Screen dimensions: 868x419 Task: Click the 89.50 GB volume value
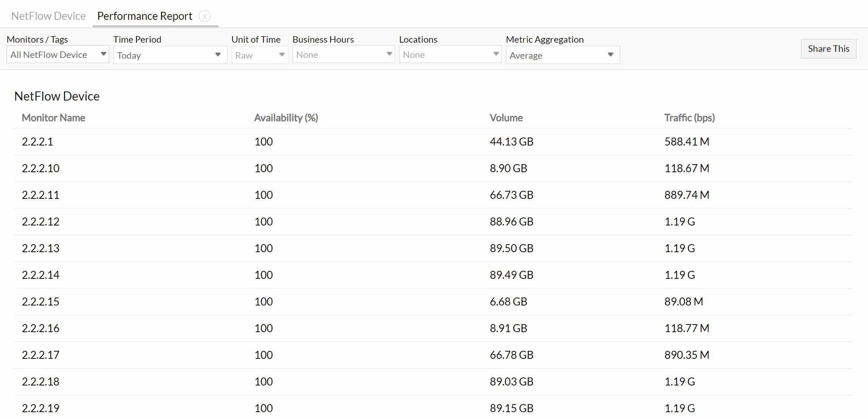pos(512,248)
